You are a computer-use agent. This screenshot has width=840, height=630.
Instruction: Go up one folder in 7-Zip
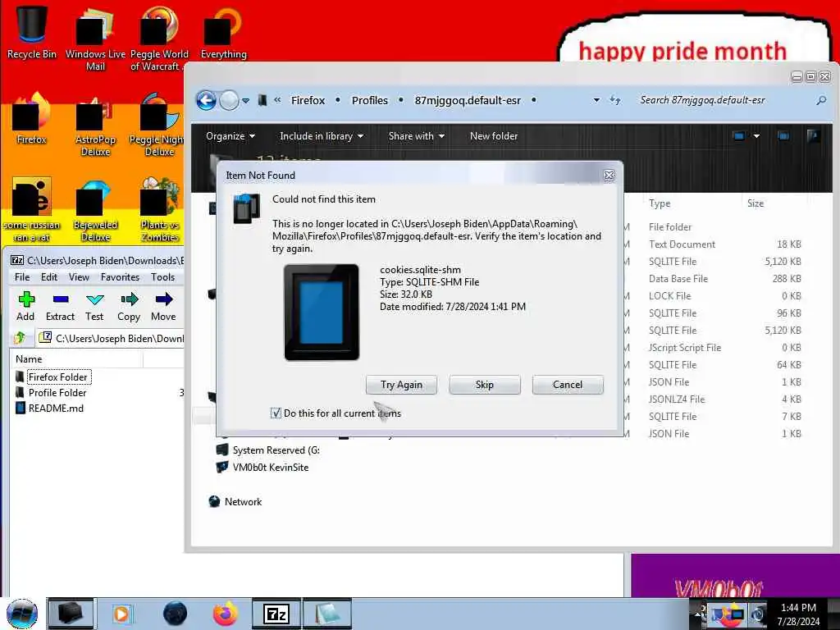pyautogui.click(x=20, y=338)
